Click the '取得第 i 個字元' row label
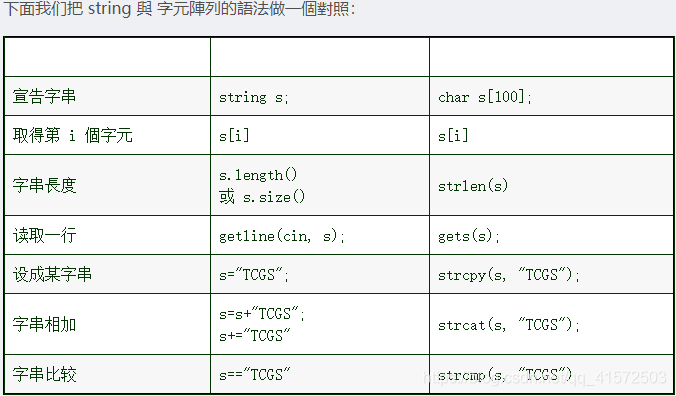This screenshot has width=676, height=396. (x=72, y=136)
